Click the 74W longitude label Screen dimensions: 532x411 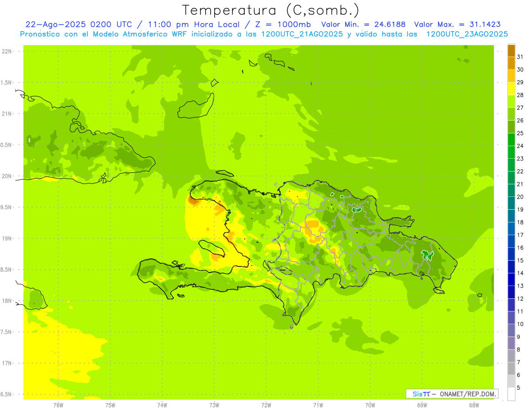(162, 405)
